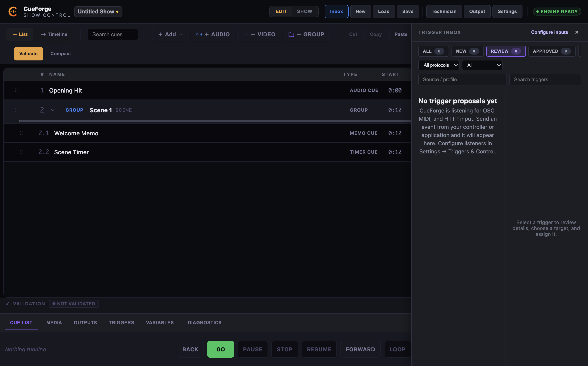Open the DIAGNOSTICS bottom tab
This screenshot has width=588, height=366.
click(x=204, y=322)
